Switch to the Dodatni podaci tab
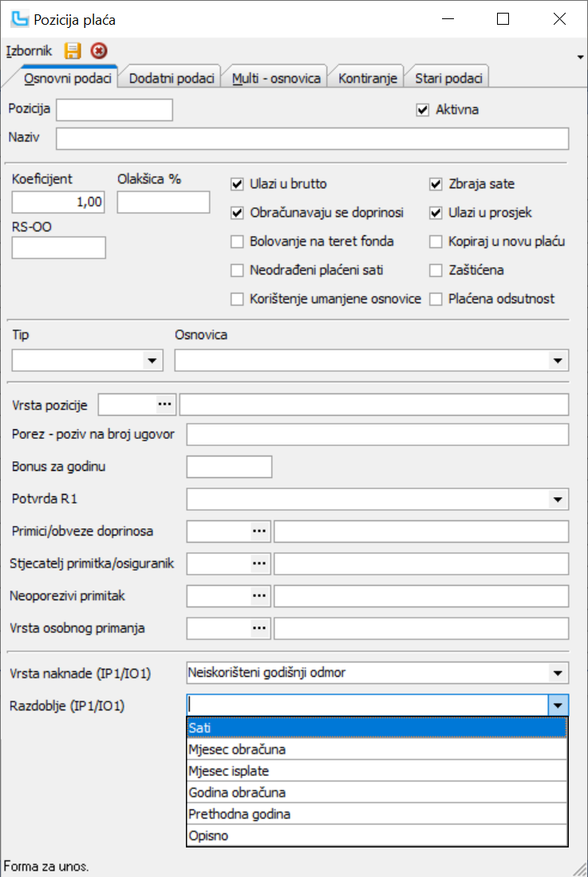The height and width of the screenshot is (877, 588). pyautogui.click(x=172, y=78)
